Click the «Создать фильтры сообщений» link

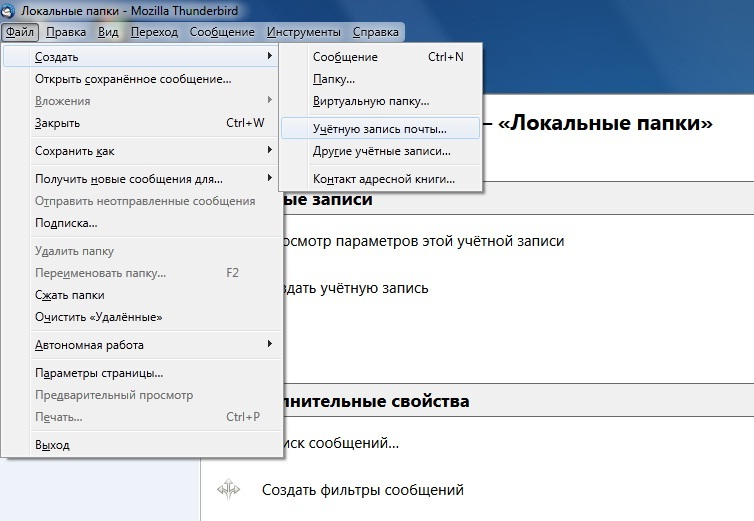(x=363, y=490)
